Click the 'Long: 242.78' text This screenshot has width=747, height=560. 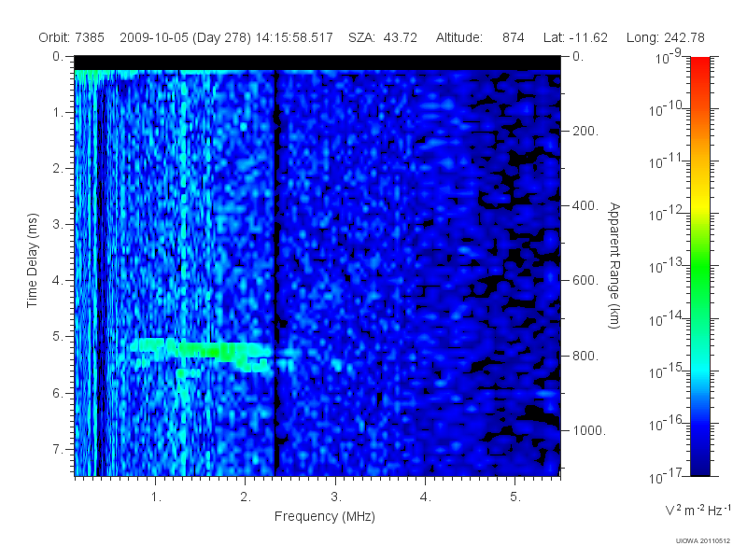click(x=665, y=37)
